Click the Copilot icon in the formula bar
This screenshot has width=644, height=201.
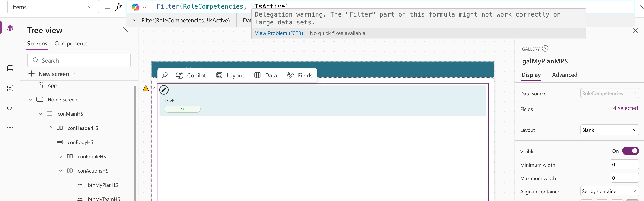click(135, 7)
